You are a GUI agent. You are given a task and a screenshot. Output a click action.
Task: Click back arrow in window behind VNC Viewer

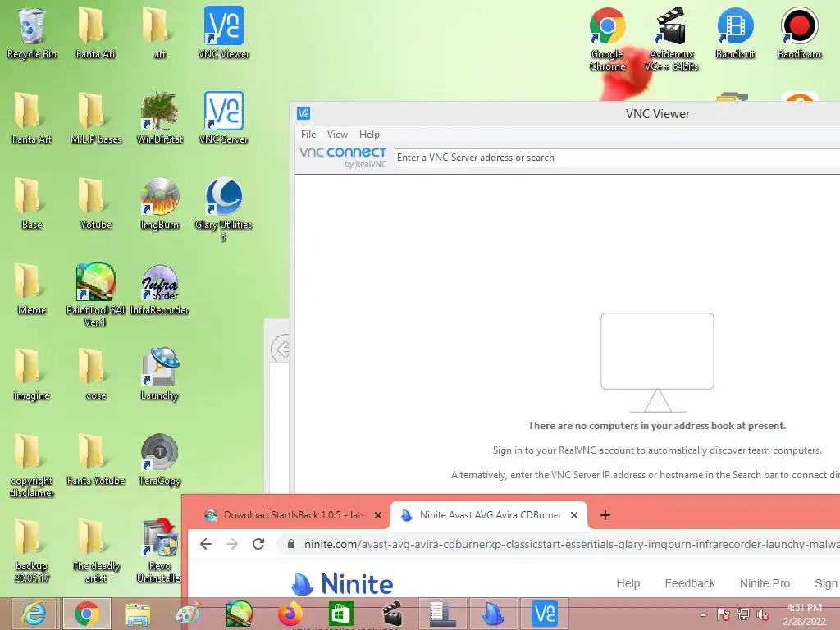[x=281, y=349]
